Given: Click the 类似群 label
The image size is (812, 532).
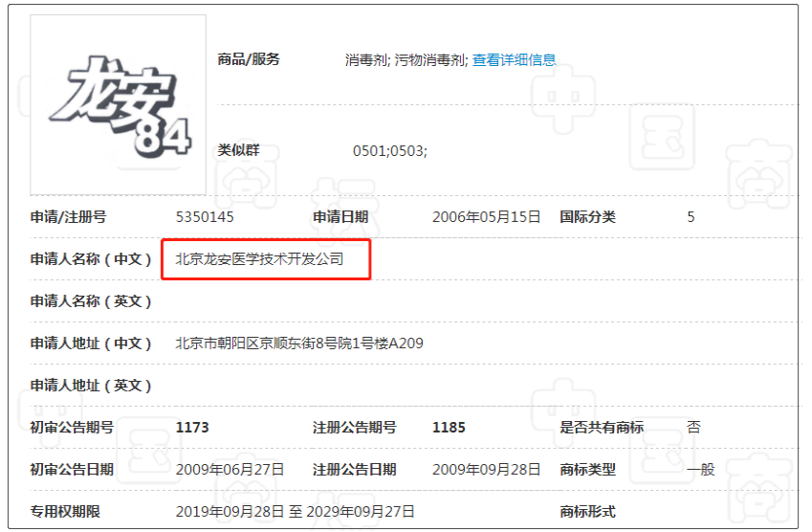Looking at the screenshot, I should (238, 150).
